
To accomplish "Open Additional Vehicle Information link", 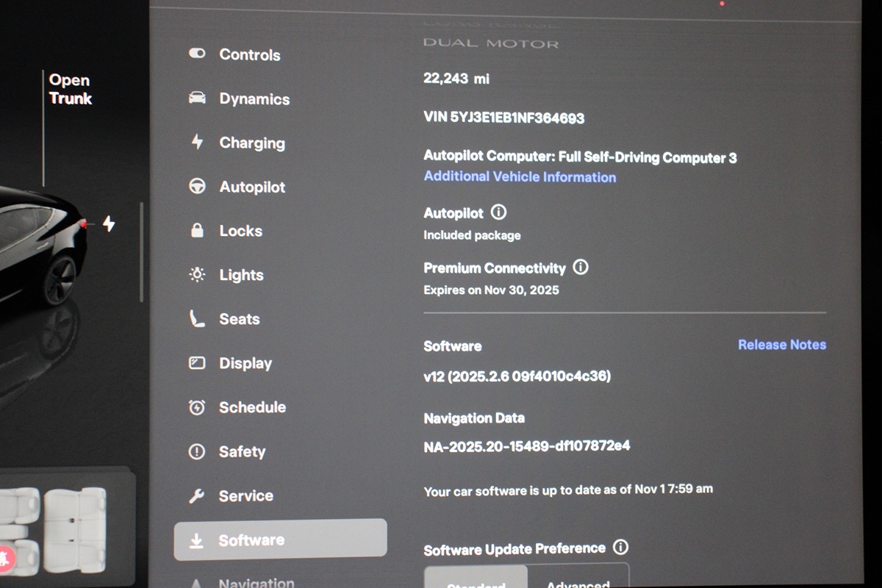I will (520, 177).
